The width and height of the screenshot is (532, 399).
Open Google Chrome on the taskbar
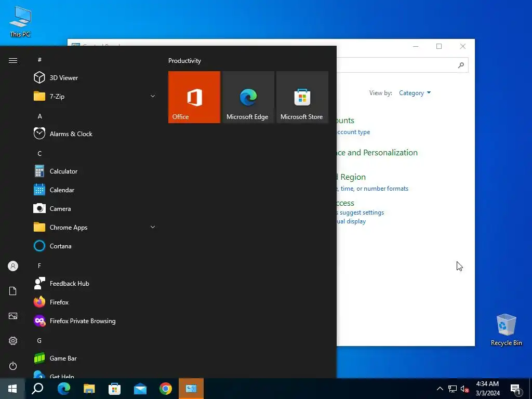click(x=166, y=389)
